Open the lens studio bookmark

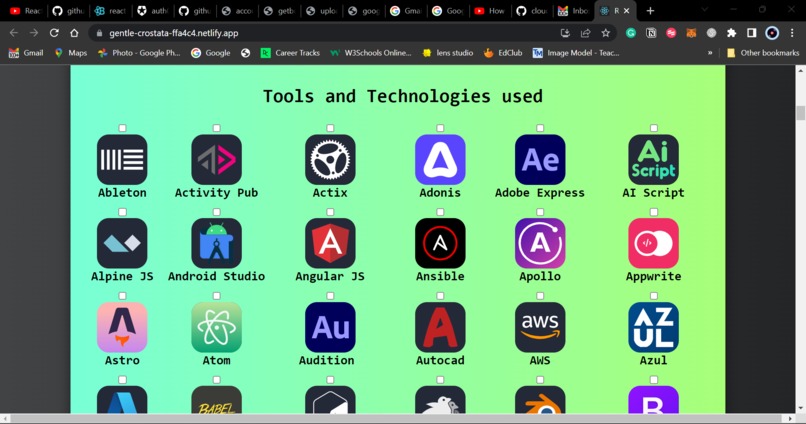click(x=448, y=52)
